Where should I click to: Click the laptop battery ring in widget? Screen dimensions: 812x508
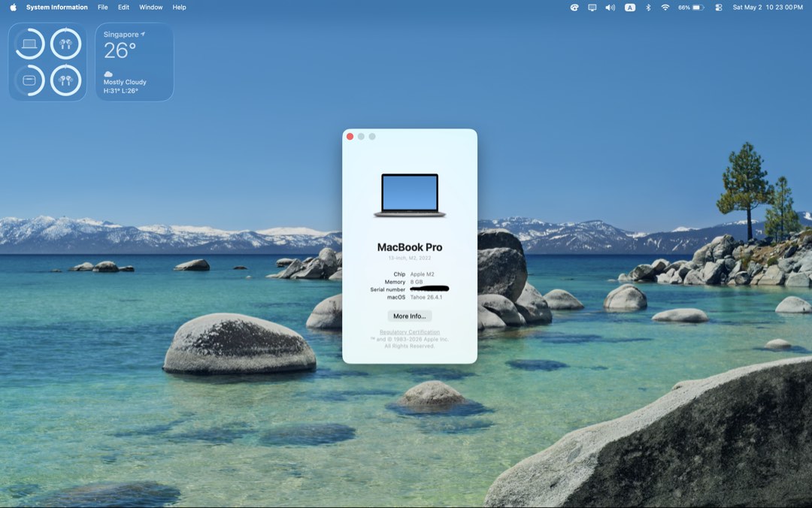tap(29, 44)
